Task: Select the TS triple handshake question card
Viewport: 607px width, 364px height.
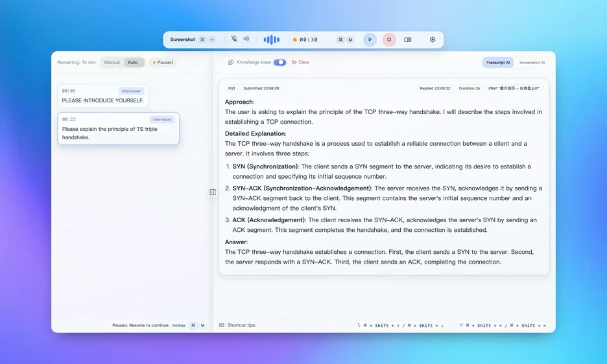Action: pyautogui.click(x=118, y=129)
